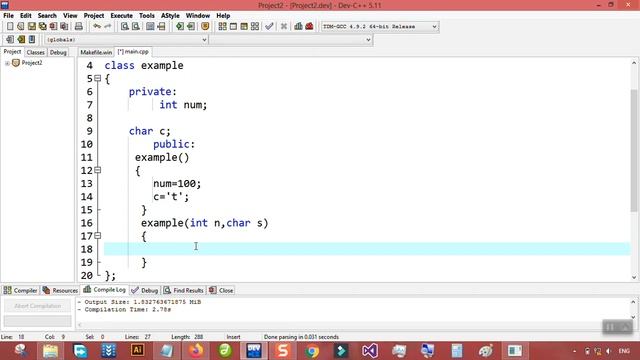The image size is (640, 360).
Task: Open the bottom Debug panel tab
Action: click(x=144, y=290)
